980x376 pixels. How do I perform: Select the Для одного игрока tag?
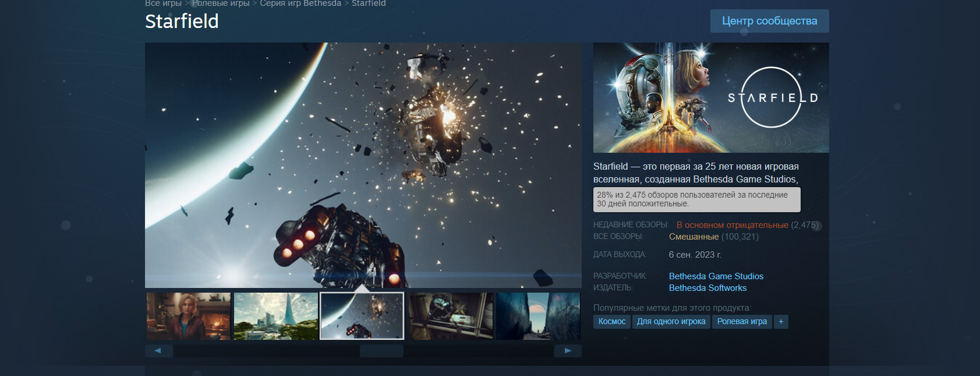click(x=671, y=322)
